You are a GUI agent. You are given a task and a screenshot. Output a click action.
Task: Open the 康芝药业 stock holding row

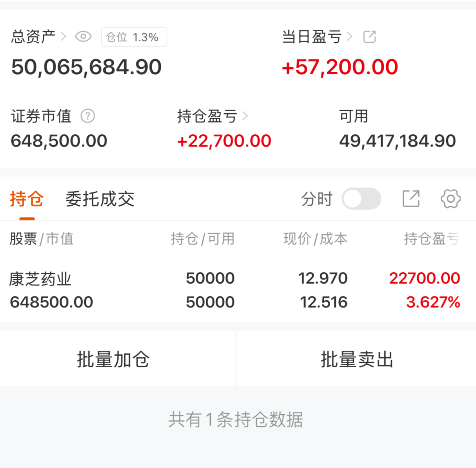click(235, 290)
